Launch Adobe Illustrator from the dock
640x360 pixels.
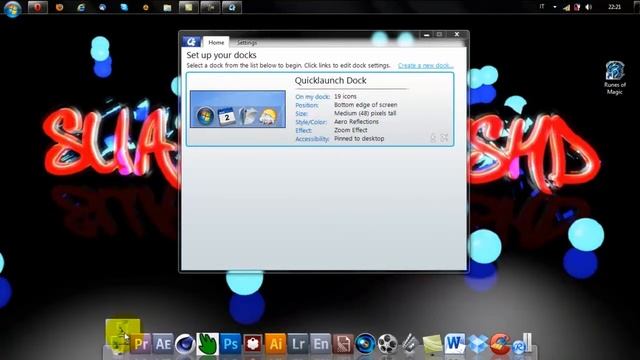click(x=275, y=344)
